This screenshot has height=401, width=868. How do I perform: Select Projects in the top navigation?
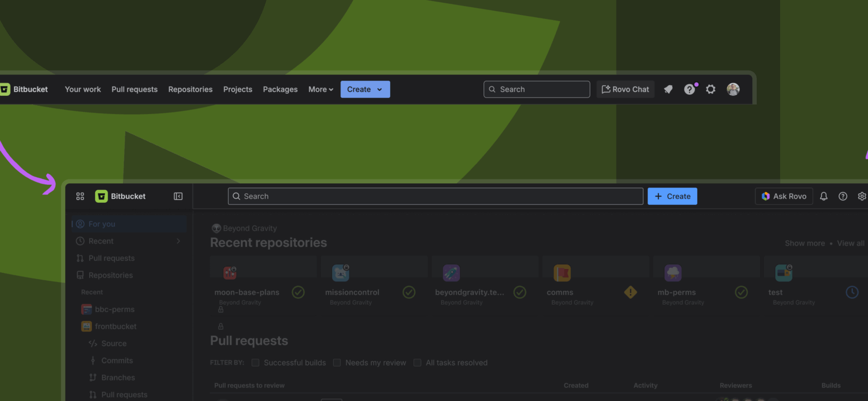(238, 89)
